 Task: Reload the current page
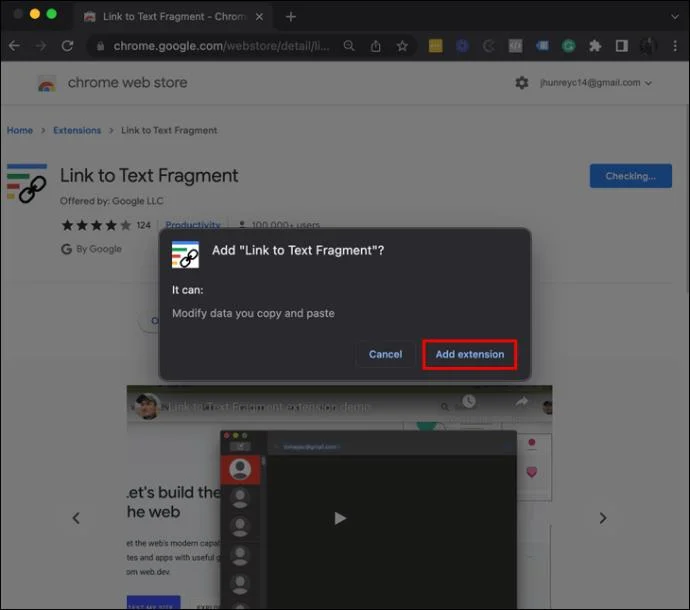click(67, 46)
